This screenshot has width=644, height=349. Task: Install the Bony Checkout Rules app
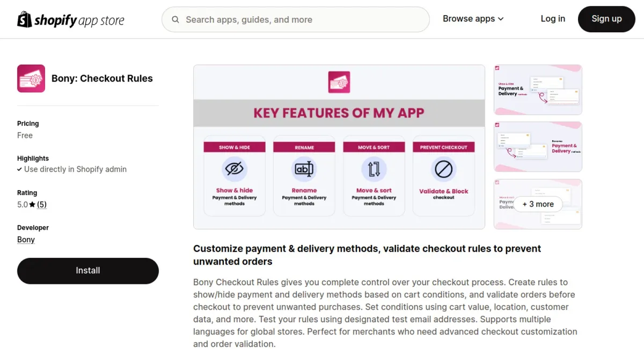tap(88, 271)
